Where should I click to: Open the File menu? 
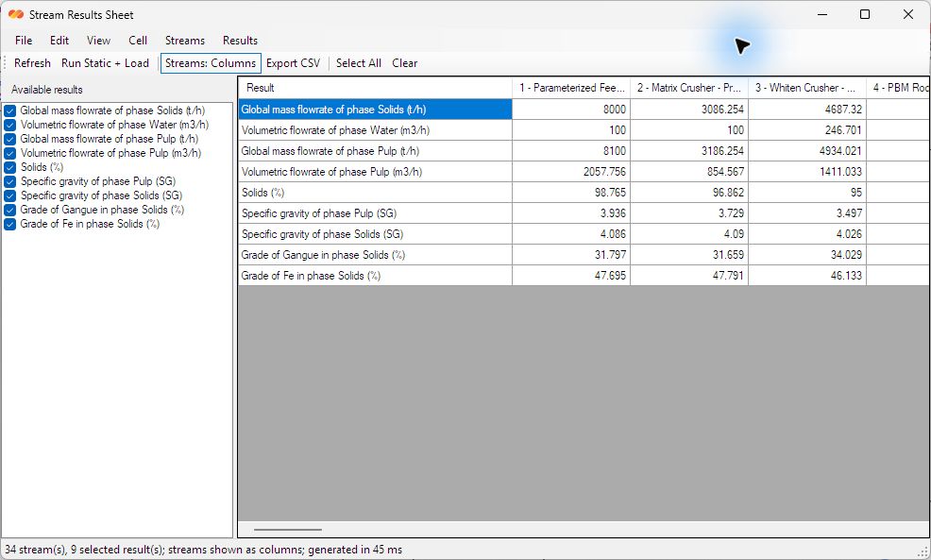(x=24, y=41)
